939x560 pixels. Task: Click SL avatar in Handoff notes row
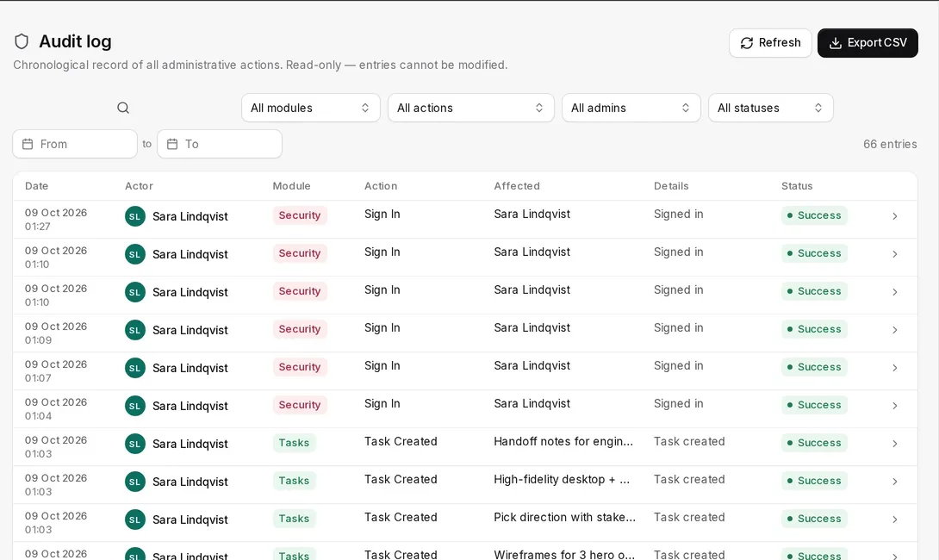(x=134, y=444)
